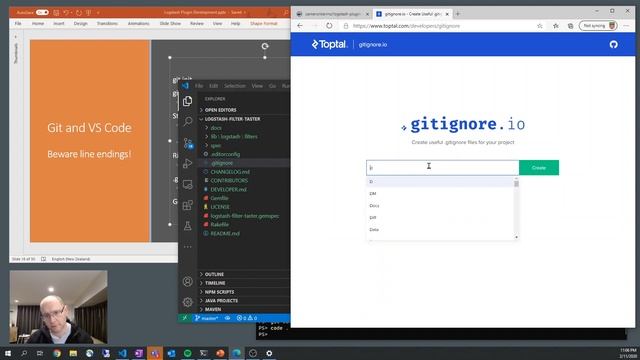
Task: Open Run and Debug view in VS Code
Action: point(187,164)
